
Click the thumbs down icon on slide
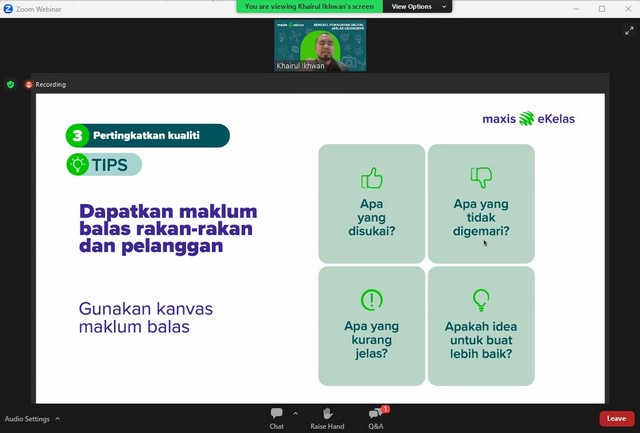tap(481, 178)
